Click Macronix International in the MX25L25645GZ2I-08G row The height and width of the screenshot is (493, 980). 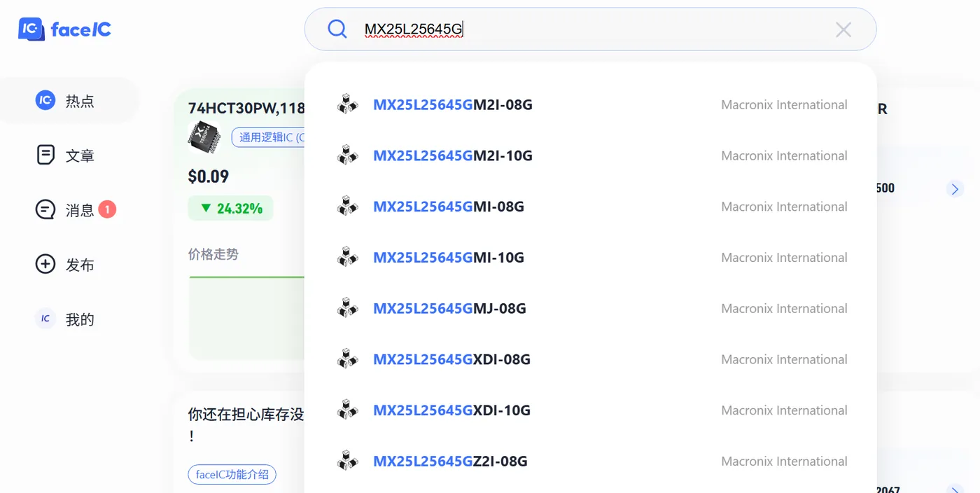[x=784, y=461]
